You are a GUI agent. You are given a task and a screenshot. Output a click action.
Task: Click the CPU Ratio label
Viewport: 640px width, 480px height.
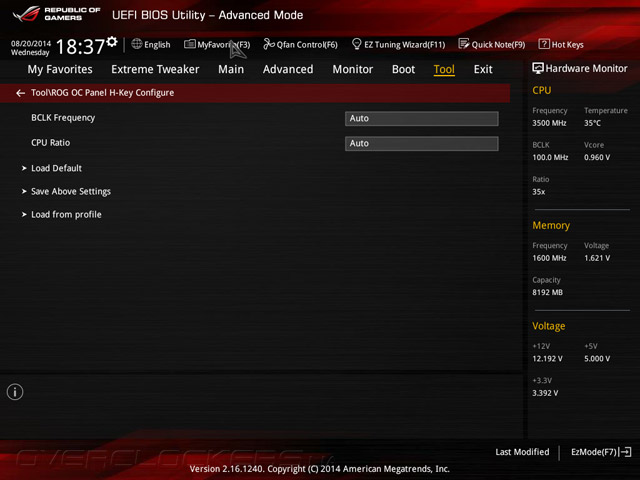[x=51, y=143]
